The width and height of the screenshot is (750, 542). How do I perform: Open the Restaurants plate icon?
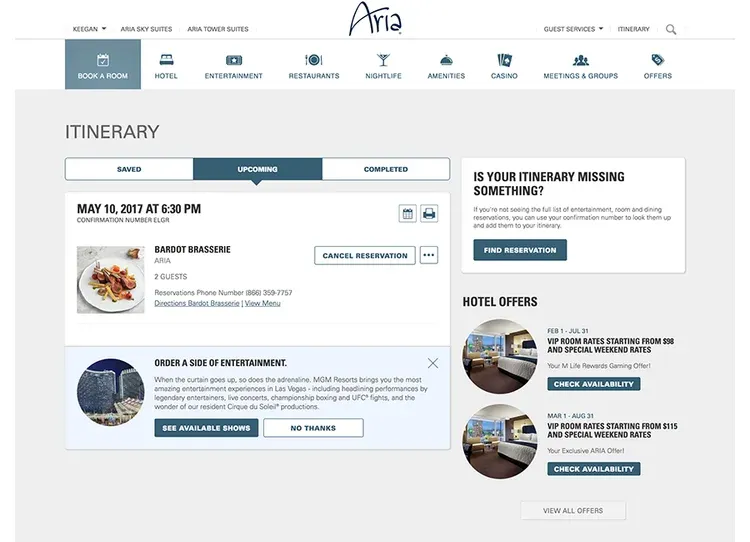point(314,60)
